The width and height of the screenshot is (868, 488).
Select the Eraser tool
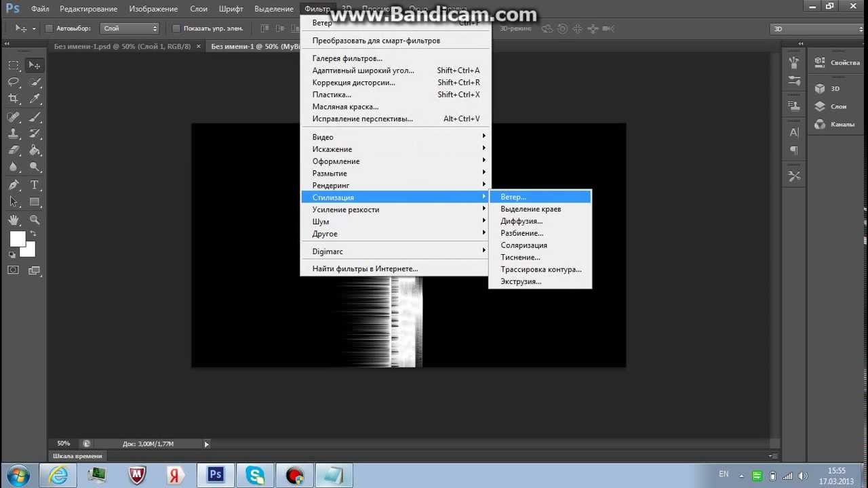[14, 150]
